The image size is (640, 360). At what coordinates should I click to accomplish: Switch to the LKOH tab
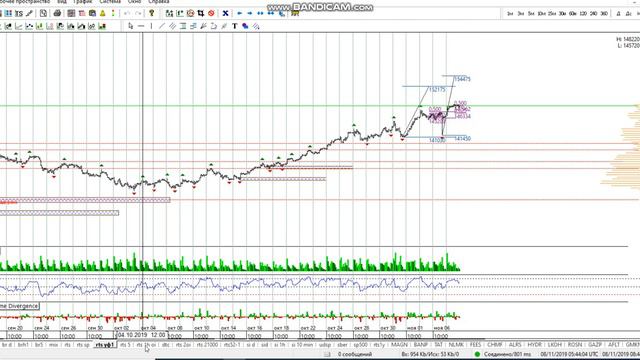555,345
